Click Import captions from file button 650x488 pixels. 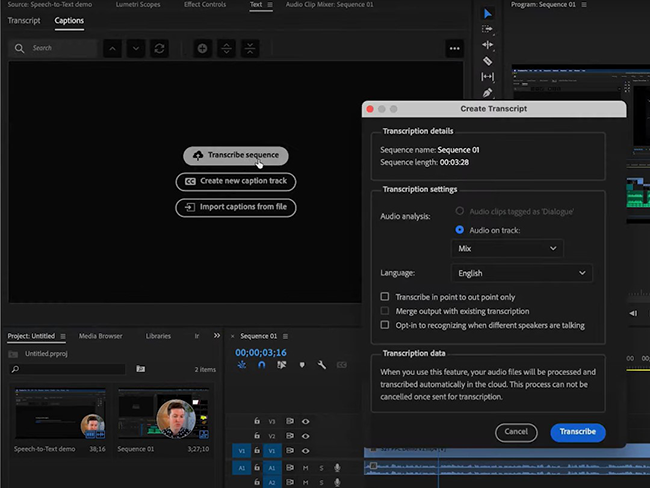(236, 207)
